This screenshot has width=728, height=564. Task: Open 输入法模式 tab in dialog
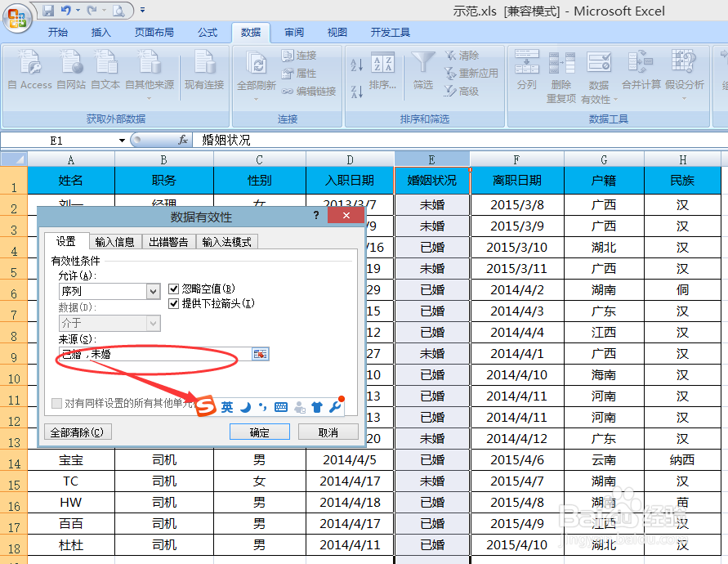coord(226,242)
